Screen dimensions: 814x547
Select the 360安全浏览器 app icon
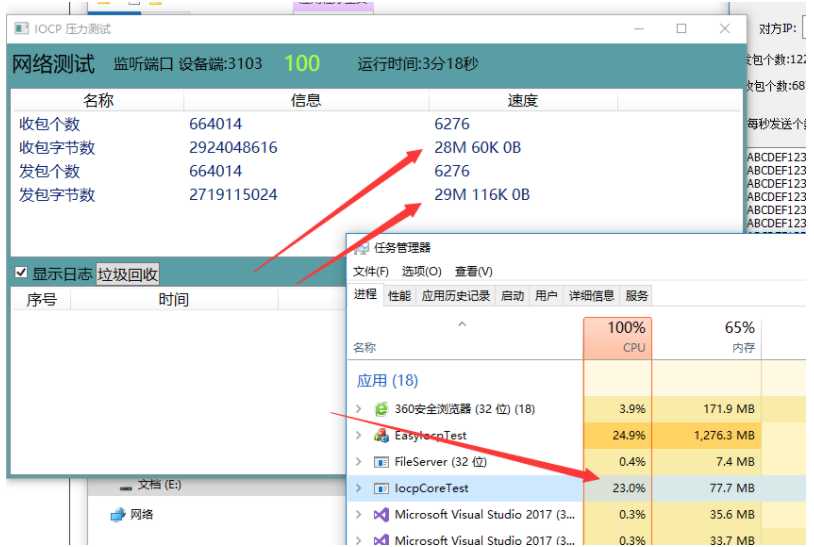pyautogui.click(x=381, y=409)
